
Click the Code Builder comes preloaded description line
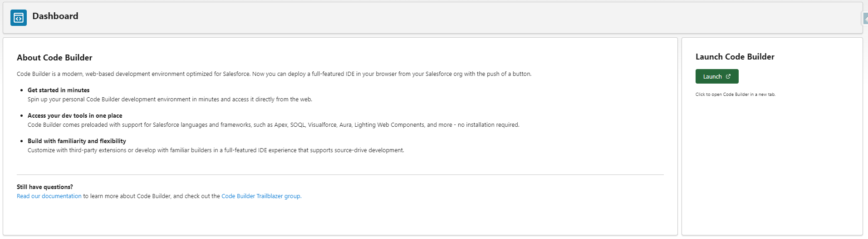273,125
